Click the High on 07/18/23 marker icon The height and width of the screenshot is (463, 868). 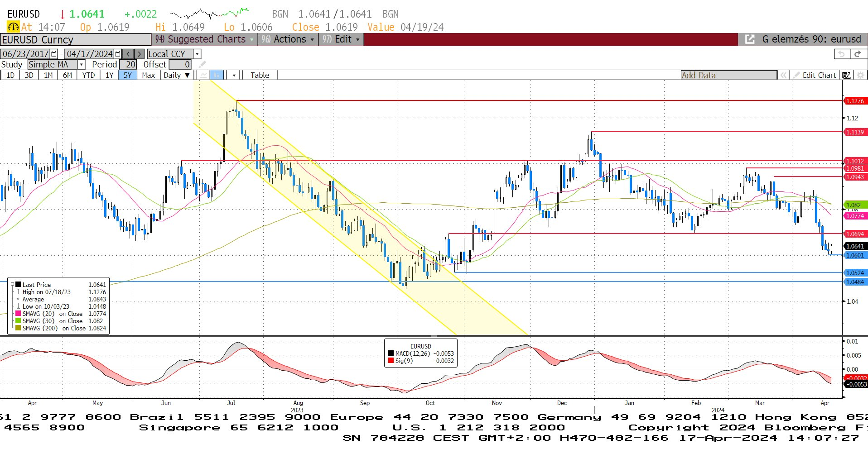(18, 292)
